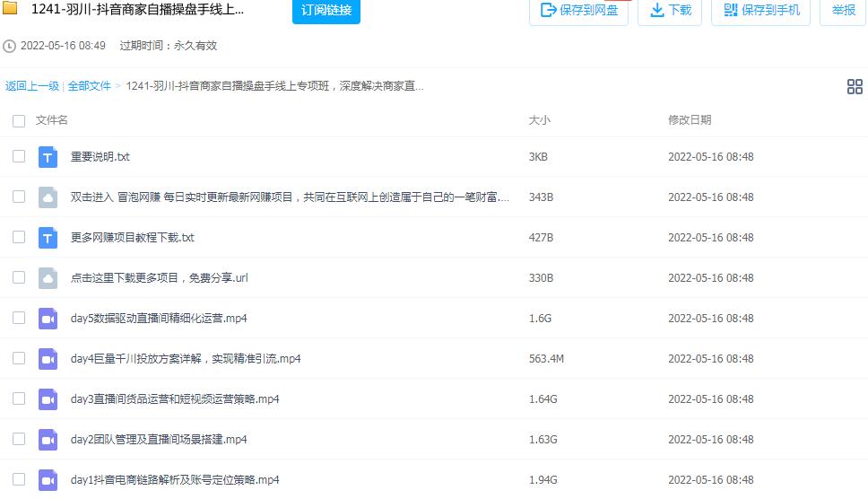Click video icon for day1抖音电商链路解析
Screen dimensions: 868x499
coord(48,480)
